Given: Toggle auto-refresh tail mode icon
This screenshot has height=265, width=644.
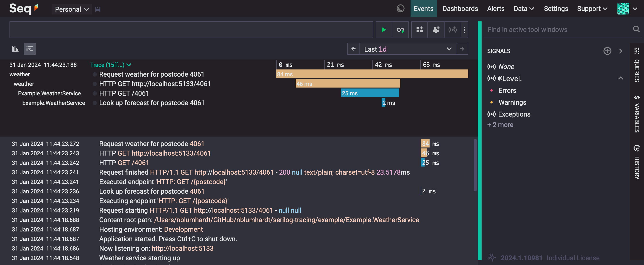Looking at the screenshot, I should (400, 30).
